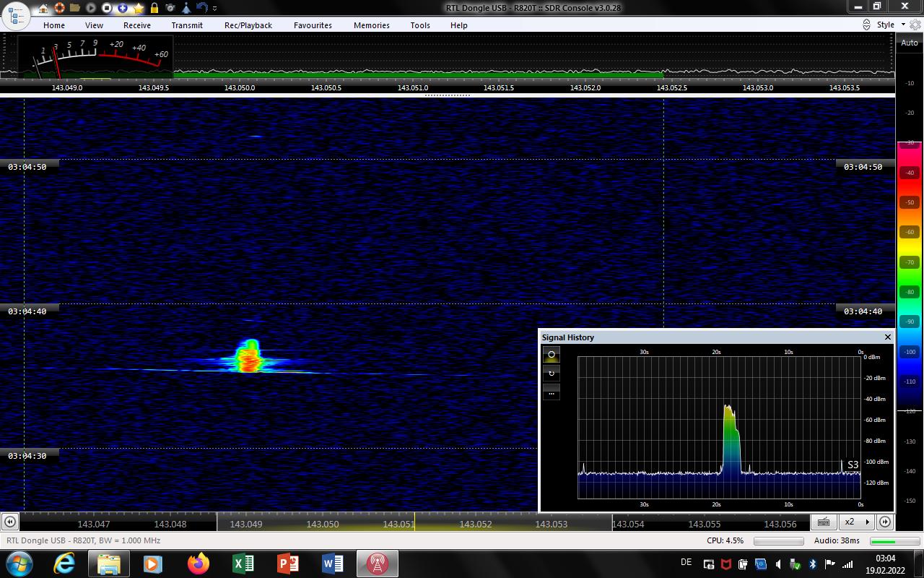
Task: Open Word from taskbar
Action: click(332, 564)
